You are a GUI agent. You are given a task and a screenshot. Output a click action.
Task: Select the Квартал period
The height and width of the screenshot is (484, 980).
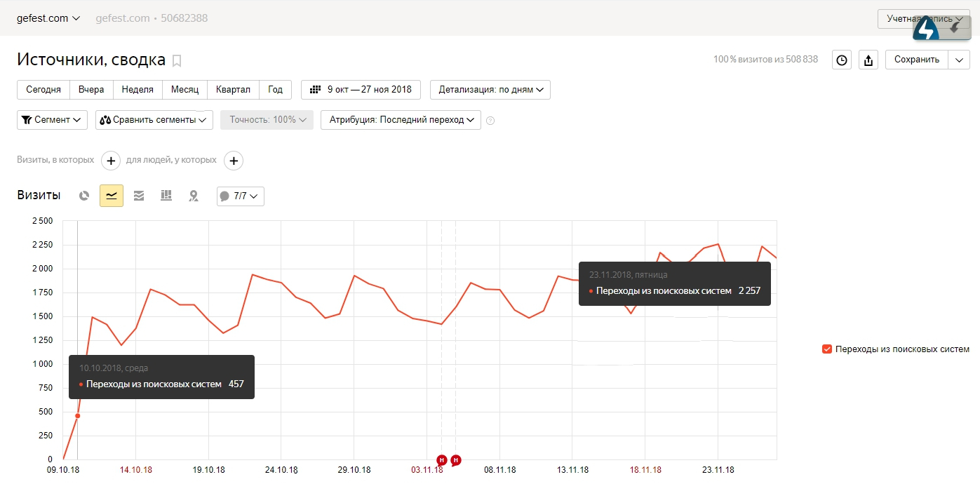233,90
